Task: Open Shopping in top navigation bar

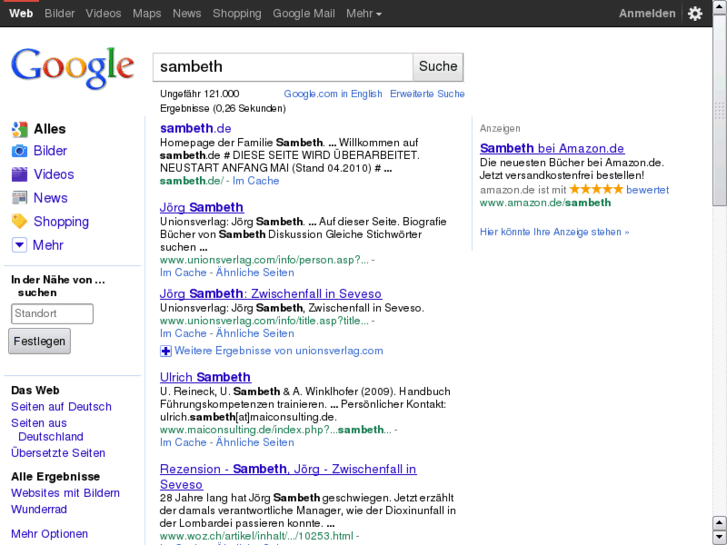Action: tap(237, 13)
